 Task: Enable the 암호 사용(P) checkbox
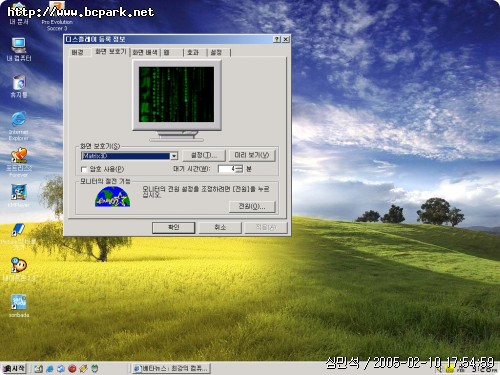point(84,170)
